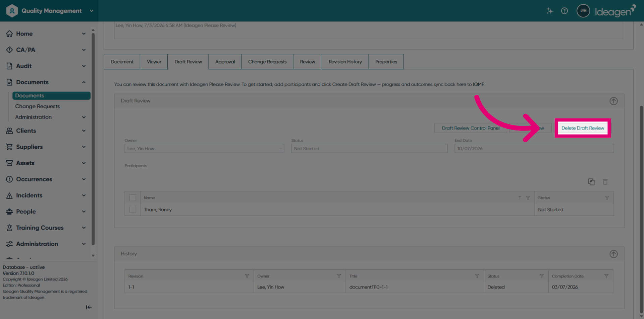This screenshot has height=319, width=644.
Task: Click the delete participants trash icon
Action: coord(605,182)
